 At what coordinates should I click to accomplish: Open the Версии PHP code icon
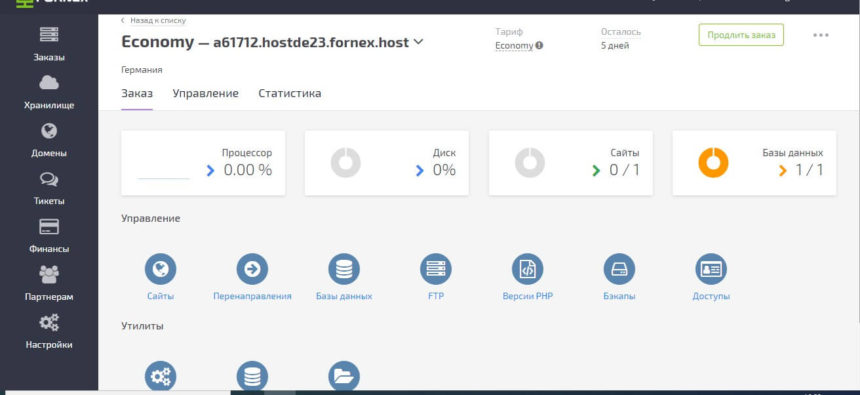528,269
